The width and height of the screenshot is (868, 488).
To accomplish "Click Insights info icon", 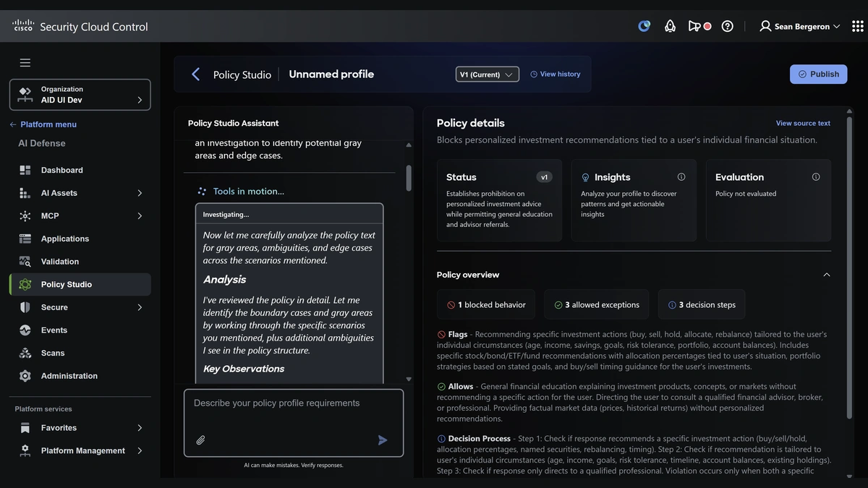I will pos(681,177).
